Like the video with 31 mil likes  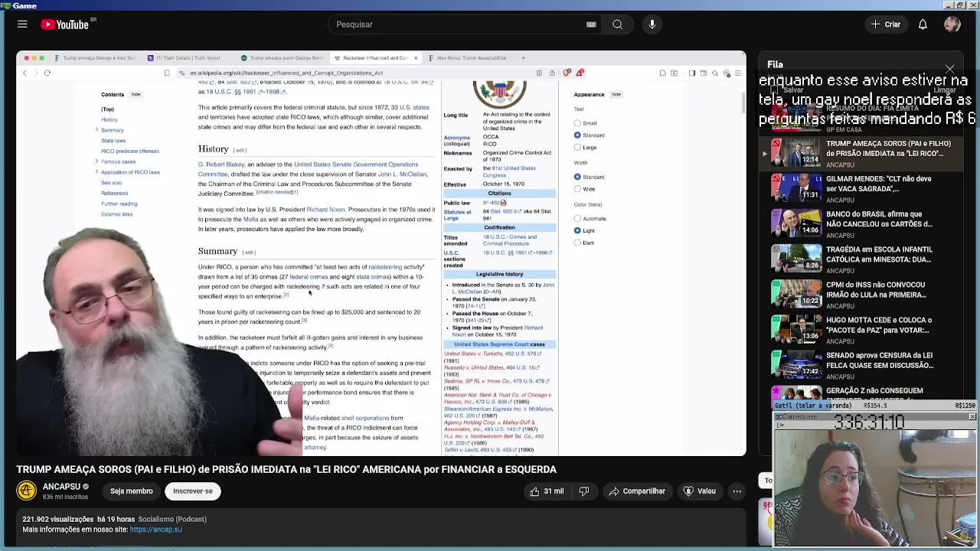pyautogui.click(x=547, y=491)
